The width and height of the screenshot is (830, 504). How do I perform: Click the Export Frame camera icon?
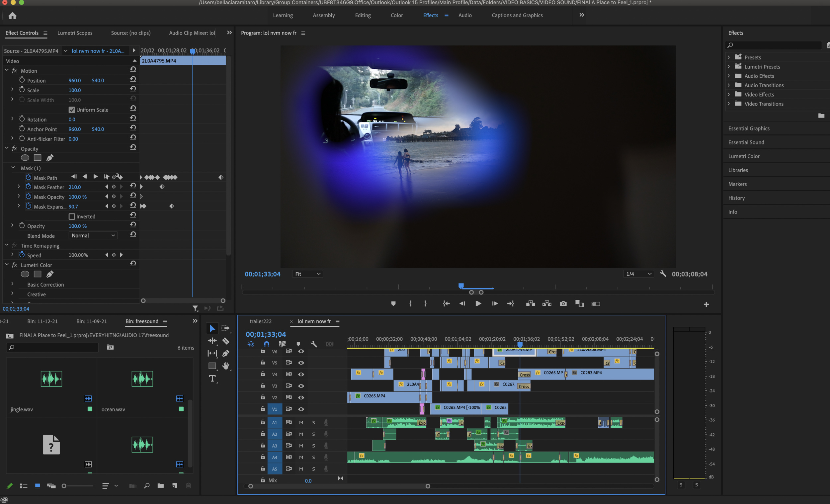563,303
